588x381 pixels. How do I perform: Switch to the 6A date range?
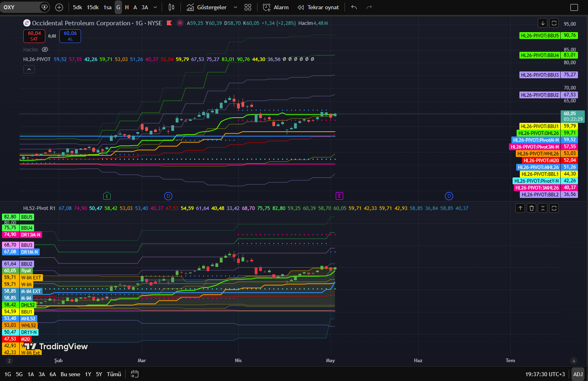pyautogui.click(x=53, y=374)
